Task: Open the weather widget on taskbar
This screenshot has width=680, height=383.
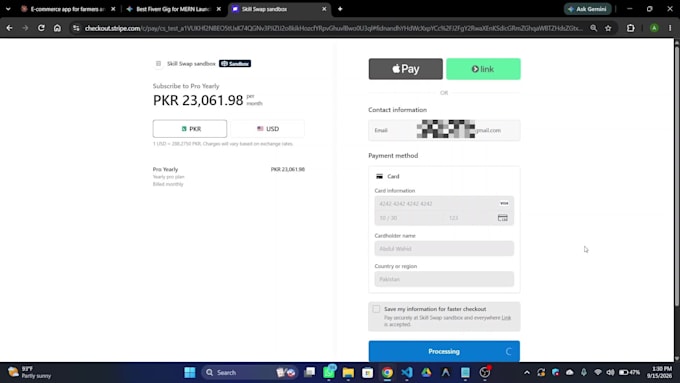Action: [29, 372]
